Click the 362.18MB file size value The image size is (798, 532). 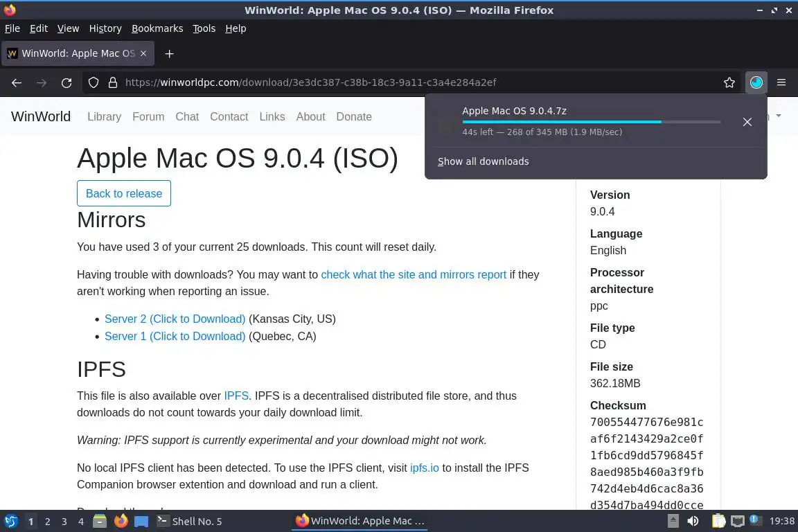coord(615,384)
